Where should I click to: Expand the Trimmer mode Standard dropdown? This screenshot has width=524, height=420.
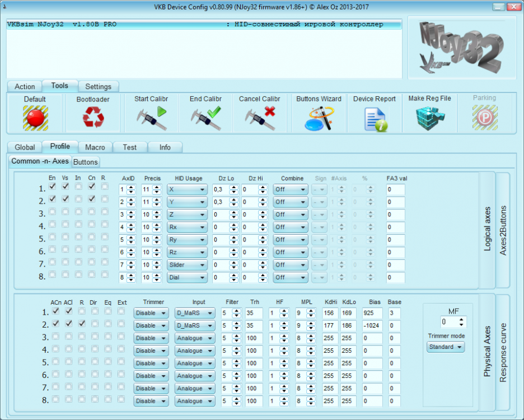446,347
